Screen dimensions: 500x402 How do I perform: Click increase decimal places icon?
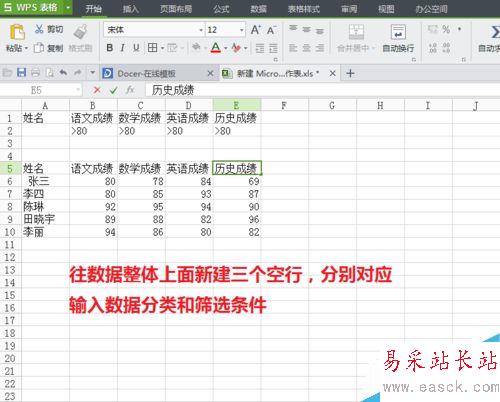pyautogui.click(x=433, y=48)
